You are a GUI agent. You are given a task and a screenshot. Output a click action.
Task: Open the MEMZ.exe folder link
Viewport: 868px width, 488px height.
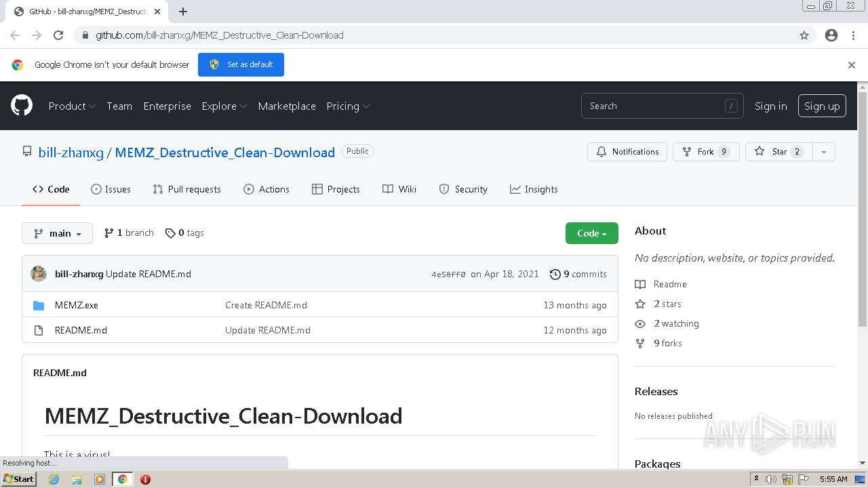point(77,306)
